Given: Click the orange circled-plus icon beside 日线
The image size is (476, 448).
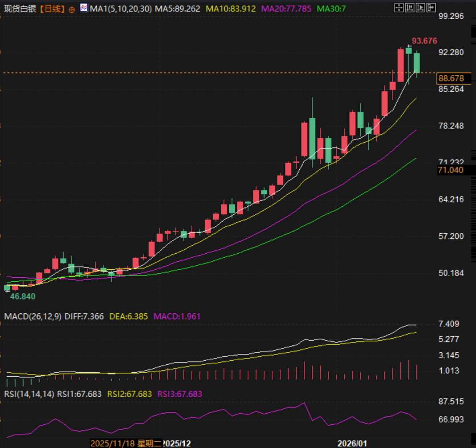Looking at the screenshot, I should (x=72, y=9).
